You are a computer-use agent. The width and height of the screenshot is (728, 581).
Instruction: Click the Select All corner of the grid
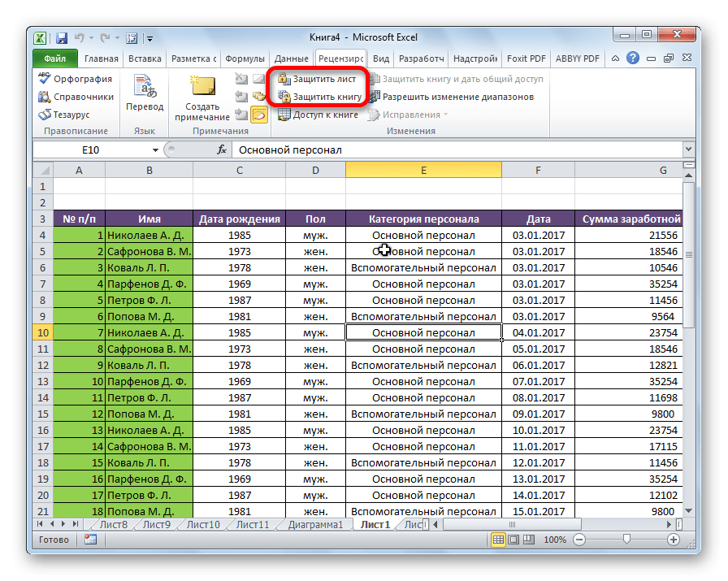tap(43, 171)
